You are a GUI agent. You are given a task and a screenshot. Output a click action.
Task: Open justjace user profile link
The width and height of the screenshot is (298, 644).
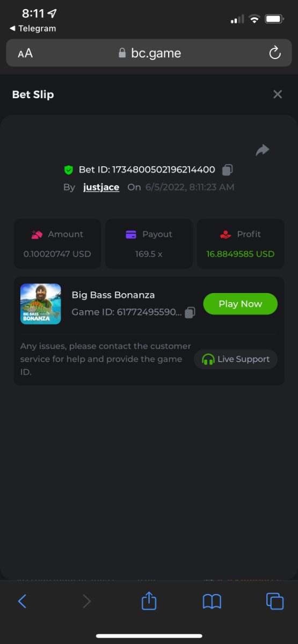101,187
